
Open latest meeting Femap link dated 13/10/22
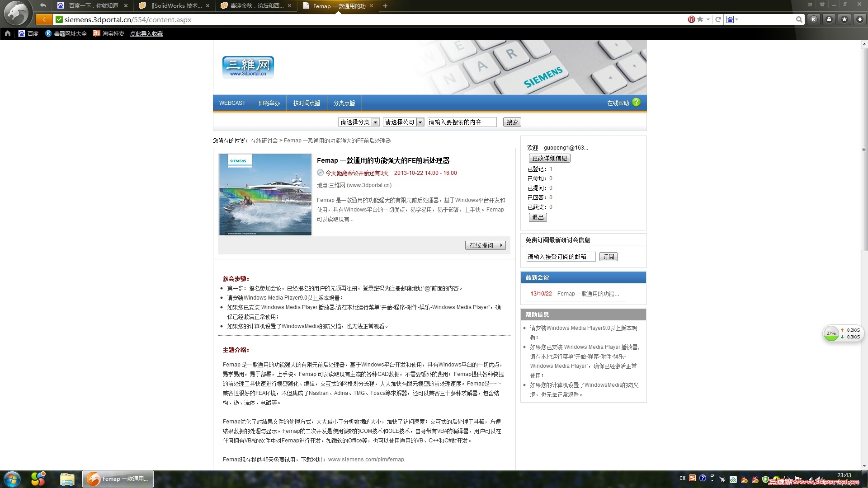coord(588,294)
